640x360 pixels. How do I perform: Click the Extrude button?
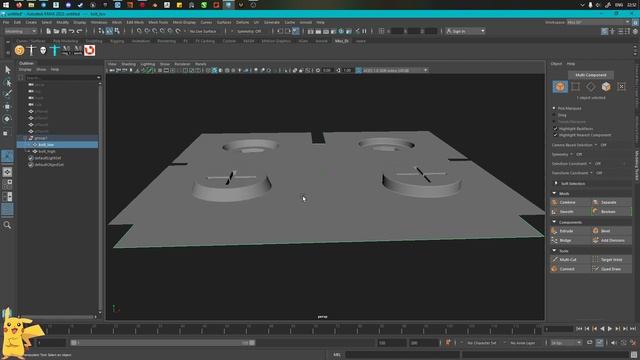click(570, 231)
